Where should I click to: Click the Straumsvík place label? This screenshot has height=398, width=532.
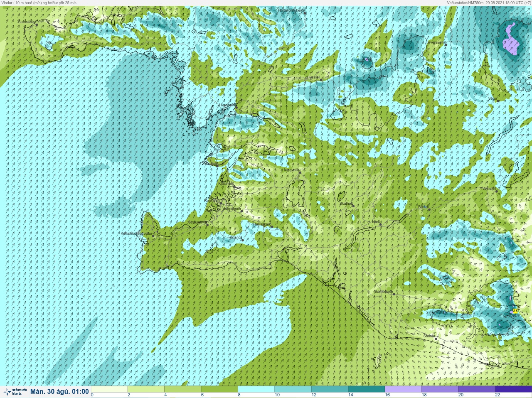click(197, 222)
